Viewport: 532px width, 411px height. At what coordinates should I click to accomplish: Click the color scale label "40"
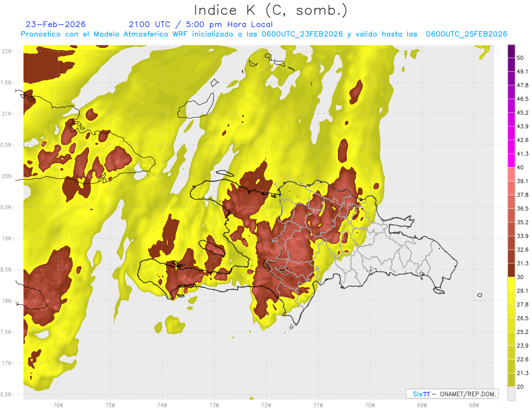click(521, 168)
